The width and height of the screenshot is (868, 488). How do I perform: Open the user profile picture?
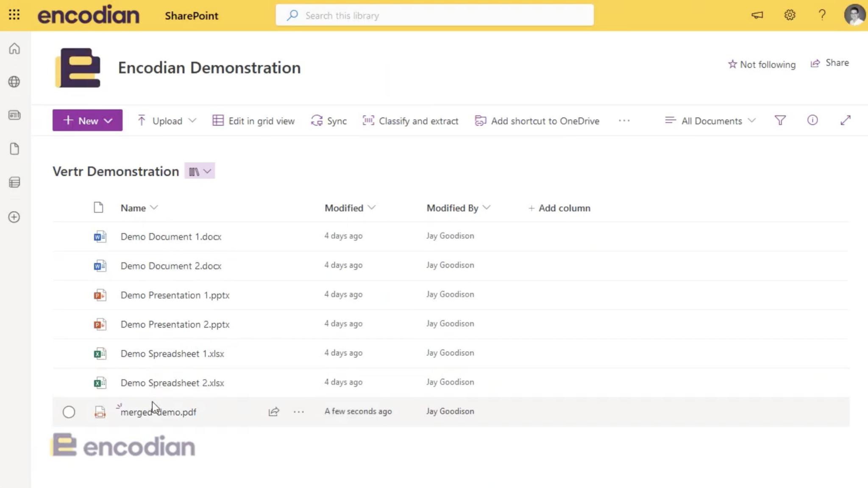point(854,15)
